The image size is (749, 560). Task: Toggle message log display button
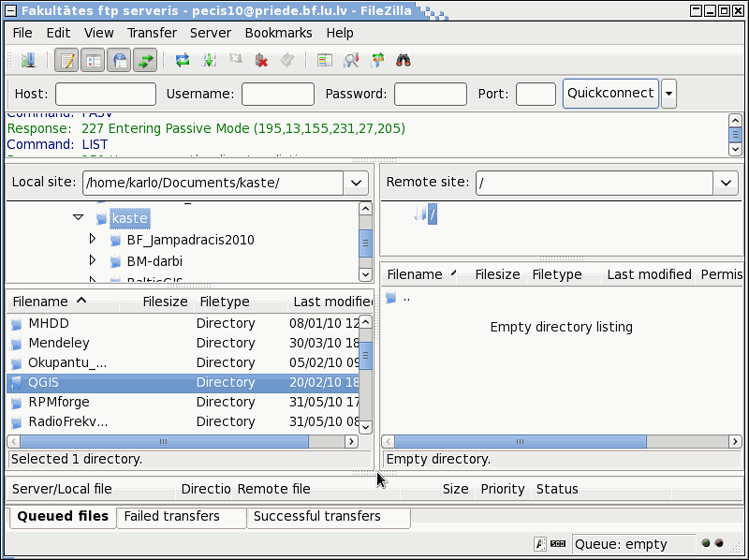coord(66,61)
